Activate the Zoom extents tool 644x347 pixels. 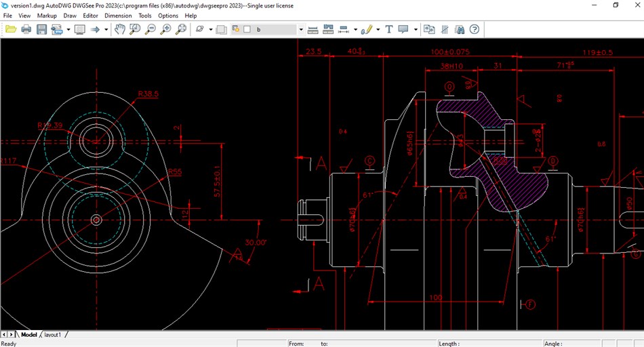(181, 29)
